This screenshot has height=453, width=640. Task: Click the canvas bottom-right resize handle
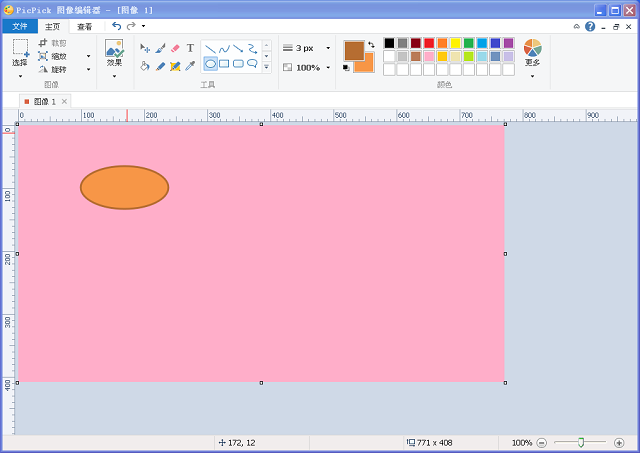pos(505,383)
